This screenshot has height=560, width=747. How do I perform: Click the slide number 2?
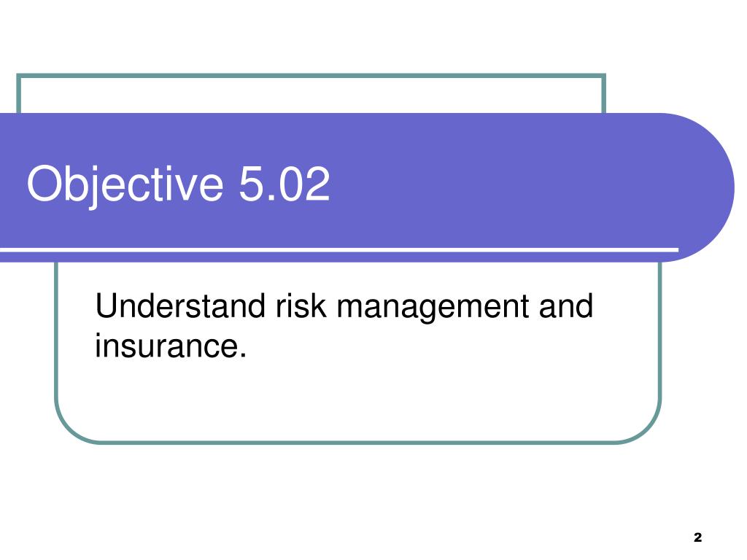[697, 537]
